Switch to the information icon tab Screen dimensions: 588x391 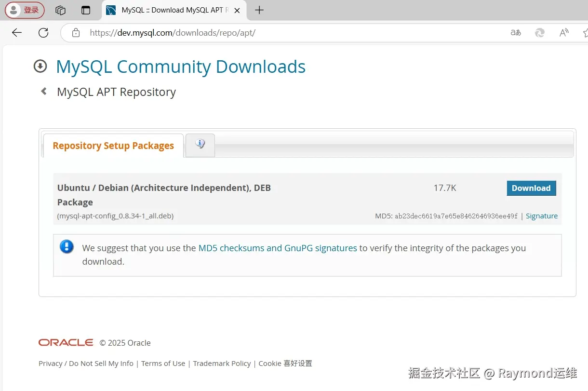tap(200, 144)
